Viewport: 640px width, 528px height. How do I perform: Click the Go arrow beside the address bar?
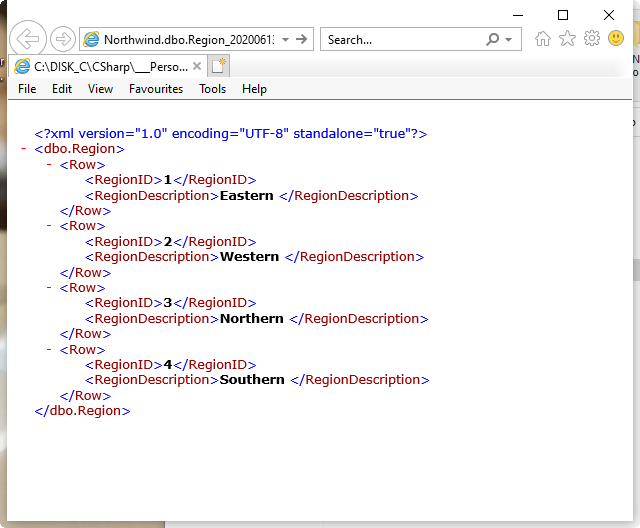point(302,39)
